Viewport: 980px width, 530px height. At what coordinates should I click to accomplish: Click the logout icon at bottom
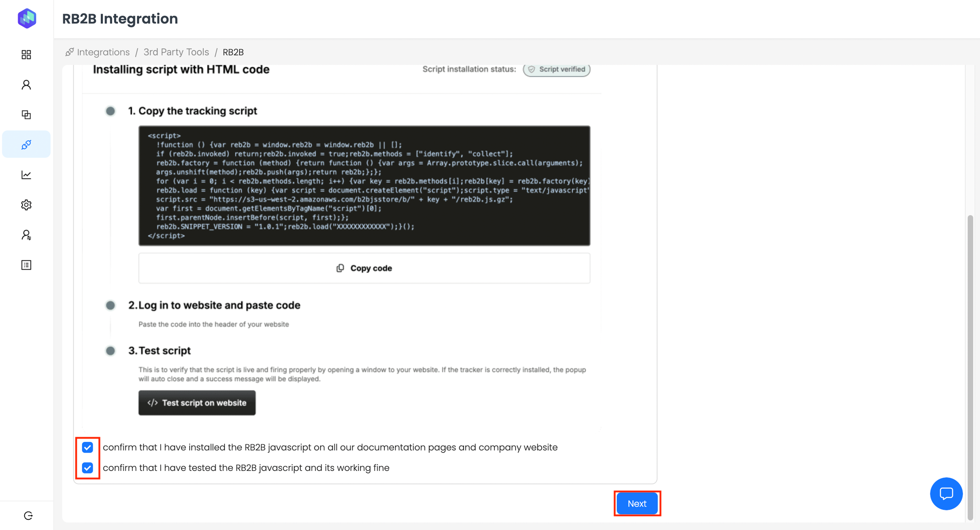pyautogui.click(x=28, y=516)
